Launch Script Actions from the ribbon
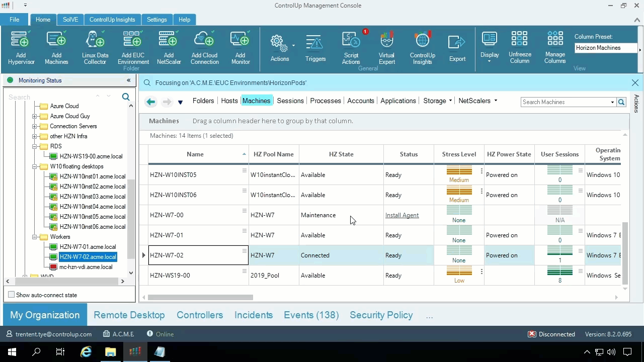Screen dimensions: 644x362 pyautogui.click(x=351, y=48)
